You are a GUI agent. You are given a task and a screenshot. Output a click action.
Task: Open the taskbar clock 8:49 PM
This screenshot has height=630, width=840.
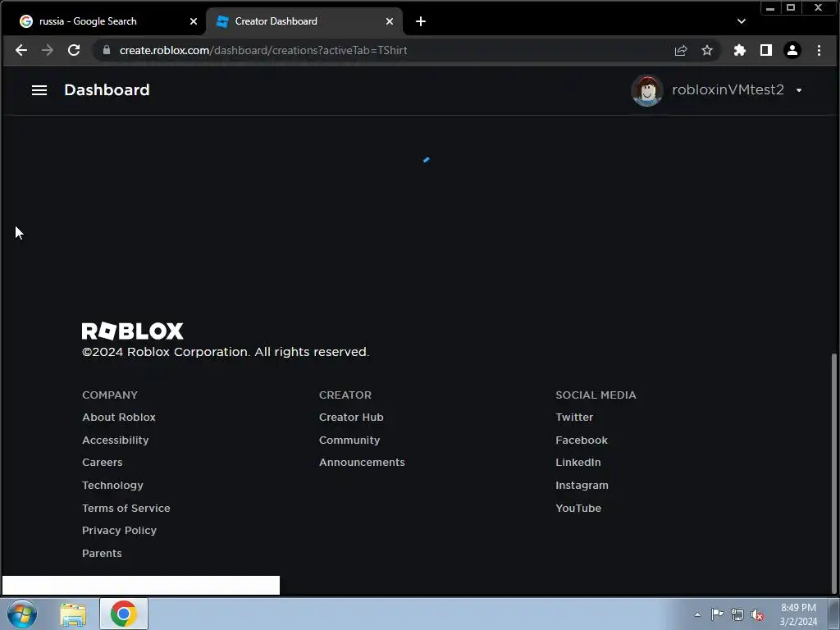[798, 614]
